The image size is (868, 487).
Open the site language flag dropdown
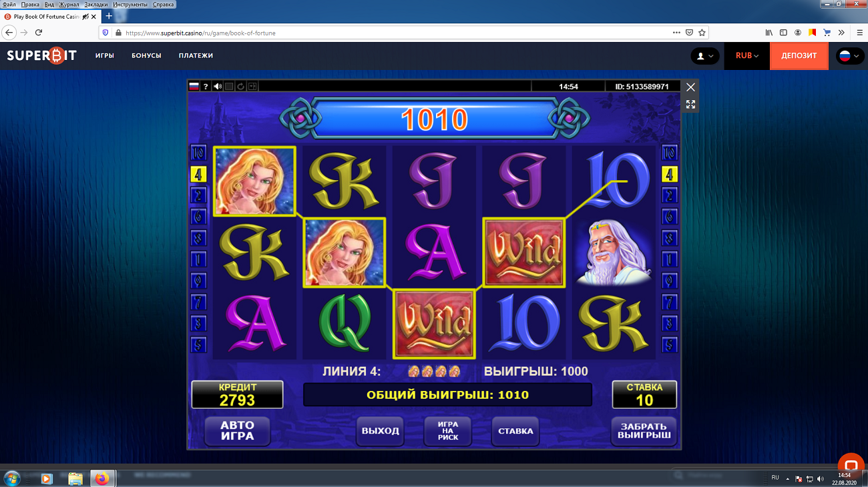pos(850,56)
